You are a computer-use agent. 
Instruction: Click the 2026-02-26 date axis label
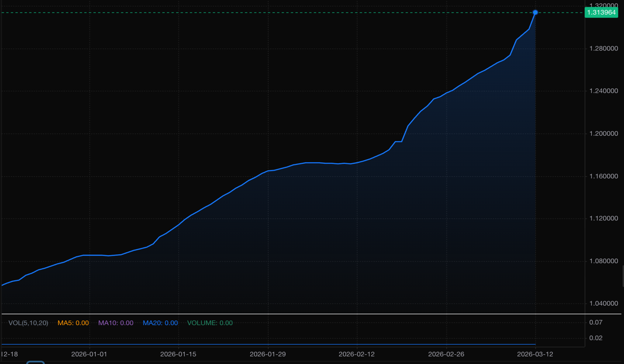446,354
